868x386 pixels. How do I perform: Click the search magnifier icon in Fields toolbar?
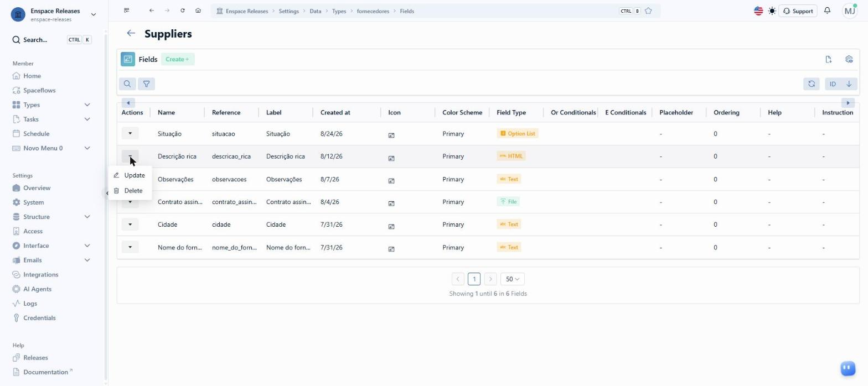click(127, 84)
